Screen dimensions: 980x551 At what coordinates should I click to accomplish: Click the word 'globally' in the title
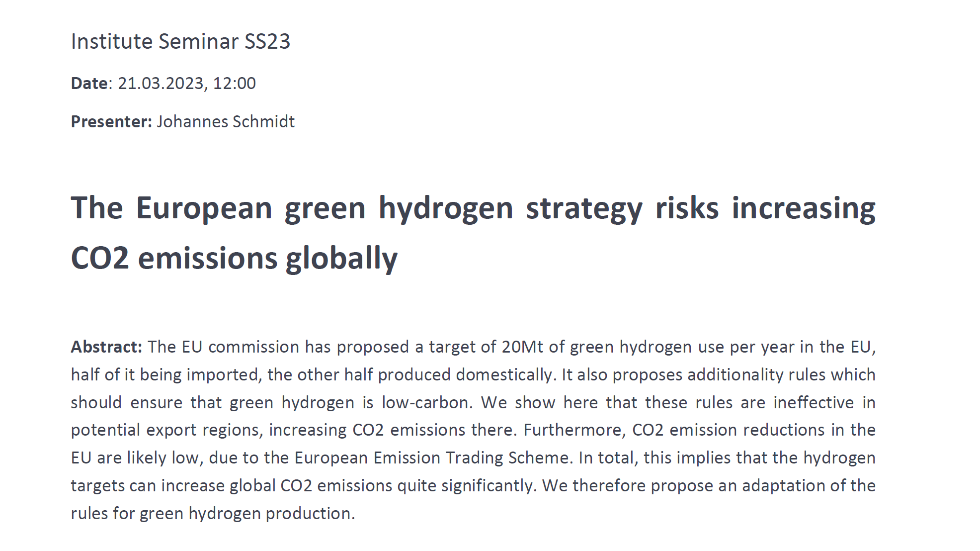tap(341, 259)
